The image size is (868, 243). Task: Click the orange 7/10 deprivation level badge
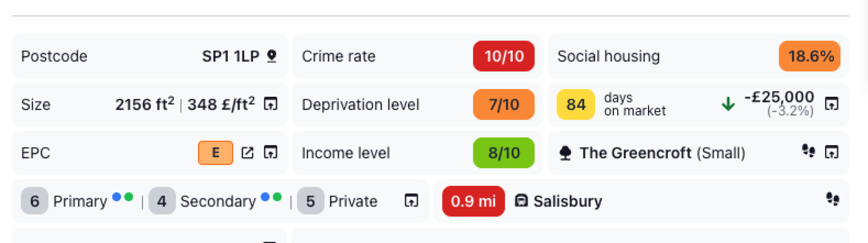pyautogui.click(x=503, y=104)
